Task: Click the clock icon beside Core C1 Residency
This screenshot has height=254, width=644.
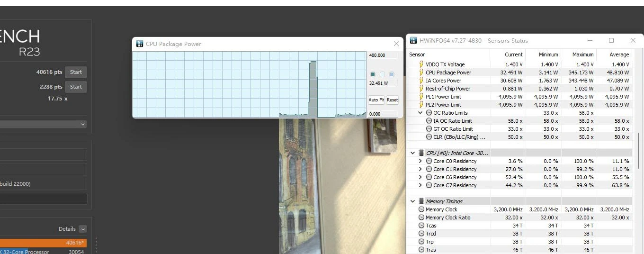Action: coord(429,169)
